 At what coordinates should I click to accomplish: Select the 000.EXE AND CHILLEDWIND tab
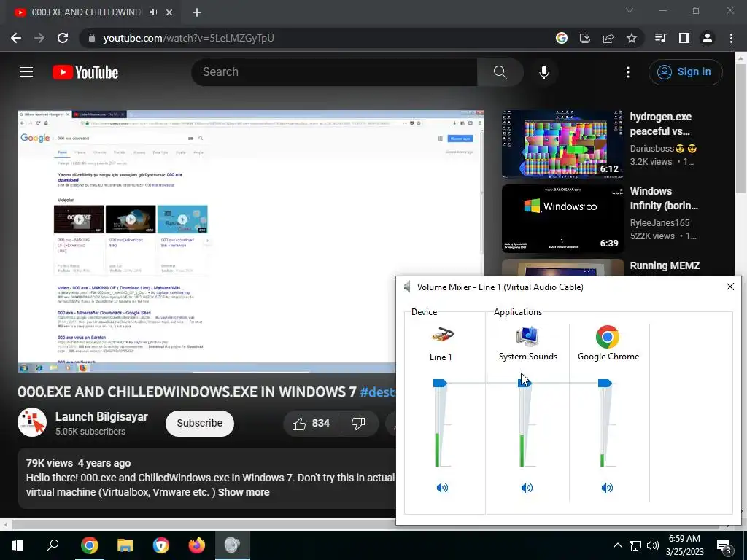86,12
